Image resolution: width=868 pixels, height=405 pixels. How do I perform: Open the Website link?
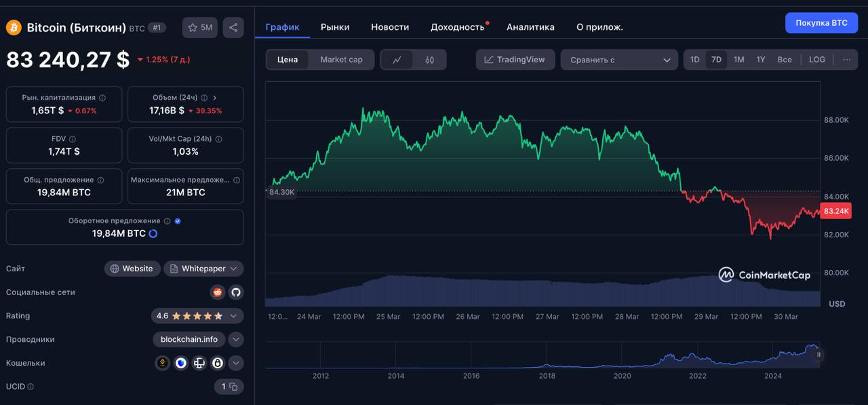132,269
